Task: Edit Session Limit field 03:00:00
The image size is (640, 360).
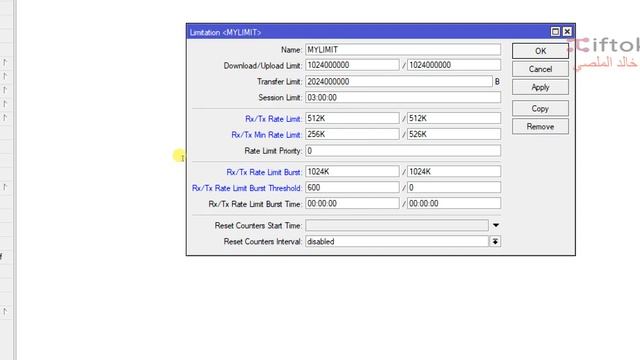Action: 403,98
